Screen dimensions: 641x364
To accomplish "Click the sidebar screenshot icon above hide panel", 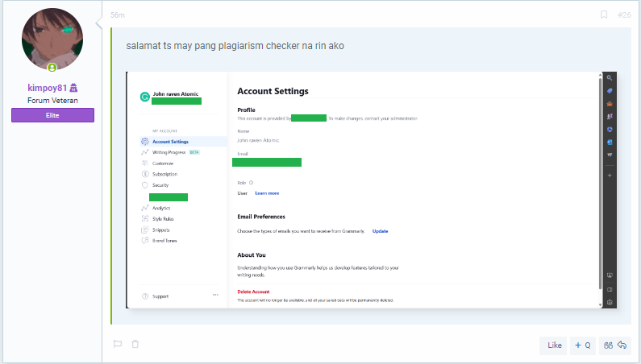I will pyautogui.click(x=610, y=275).
